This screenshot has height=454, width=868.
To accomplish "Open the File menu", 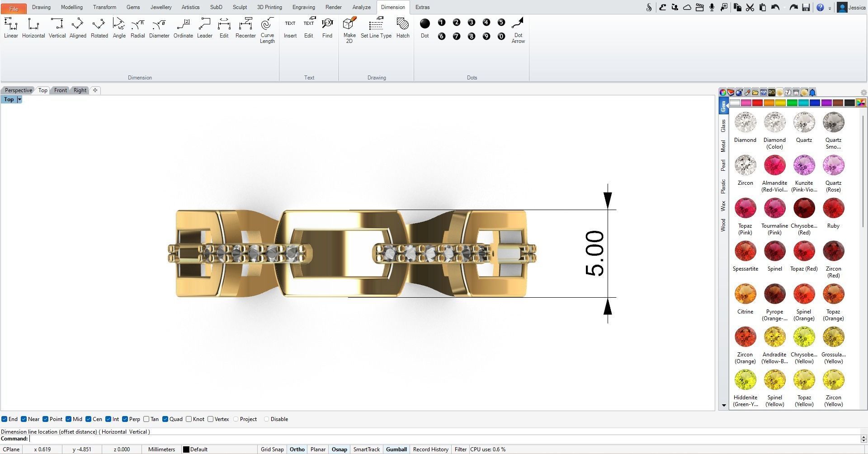I will [14, 8].
